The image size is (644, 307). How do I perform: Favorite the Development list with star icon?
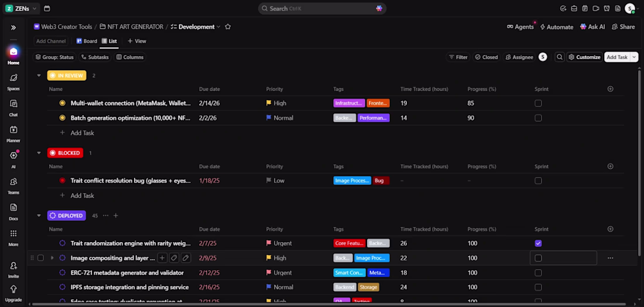(x=228, y=27)
